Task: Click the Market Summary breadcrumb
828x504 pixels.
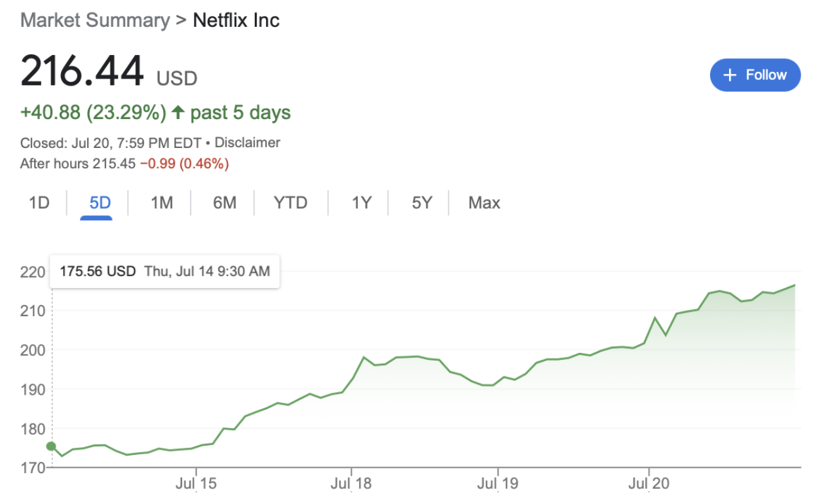Action: [95, 20]
